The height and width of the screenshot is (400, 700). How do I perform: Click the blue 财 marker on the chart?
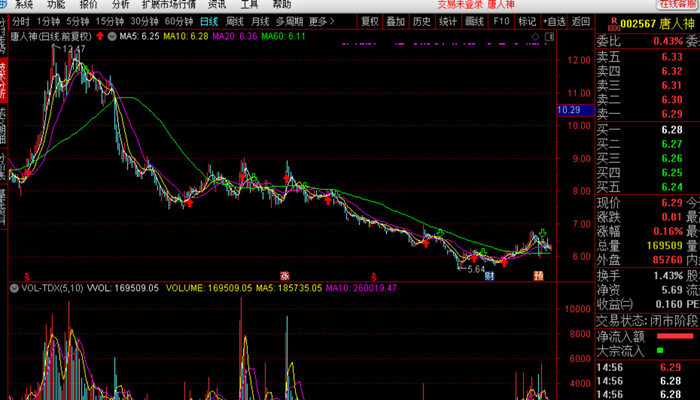click(x=489, y=276)
